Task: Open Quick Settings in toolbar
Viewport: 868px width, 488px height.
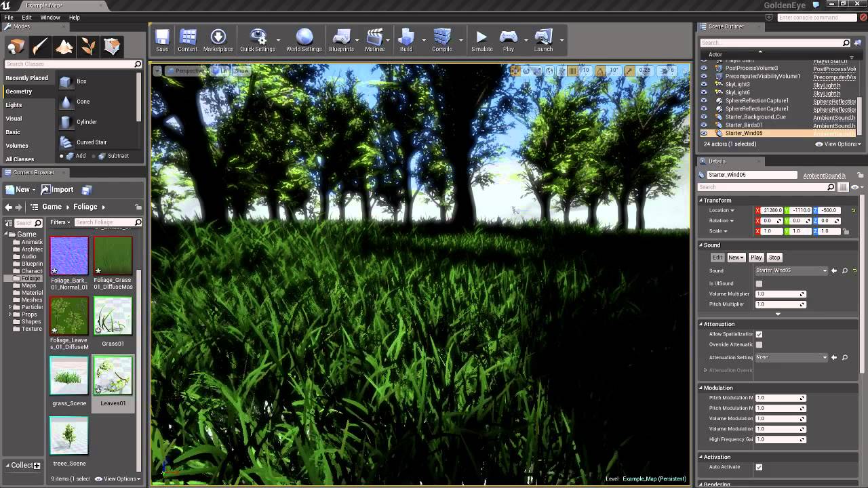Action: (258, 41)
